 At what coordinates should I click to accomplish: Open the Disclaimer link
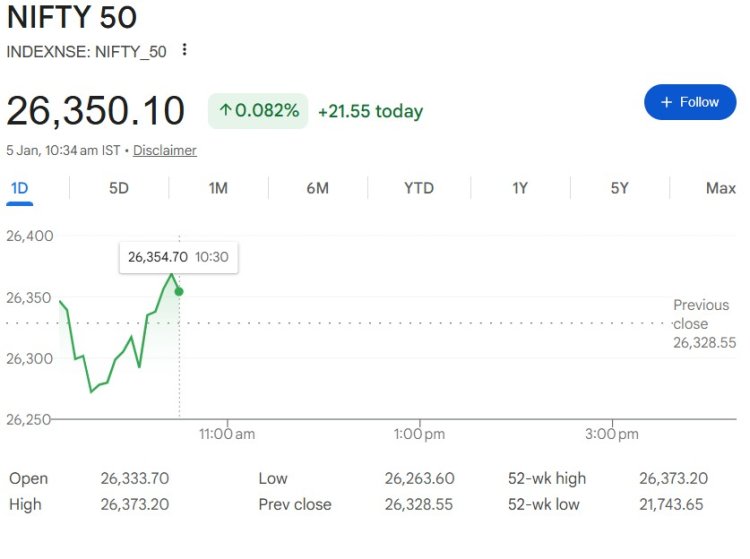pyautogui.click(x=165, y=150)
